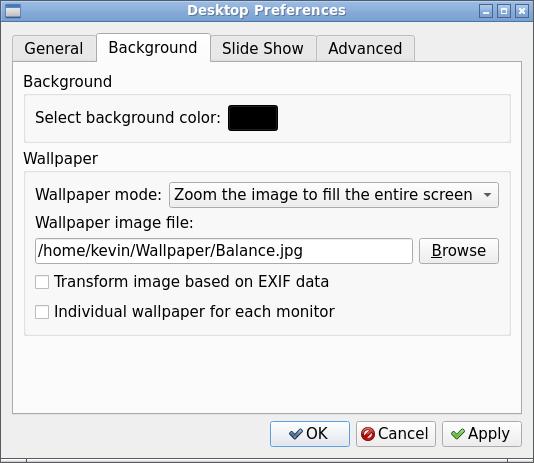Image resolution: width=534 pixels, height=463 pixels.
Task: Browse for a wallpaper image file
Action: point(459,251)
